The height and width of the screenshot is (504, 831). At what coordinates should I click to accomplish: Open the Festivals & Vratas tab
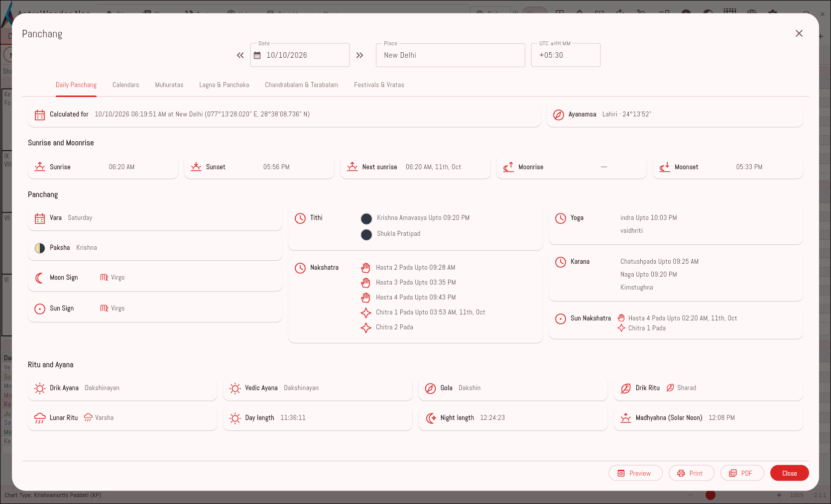pyautogui.click(x=379, y=85)
